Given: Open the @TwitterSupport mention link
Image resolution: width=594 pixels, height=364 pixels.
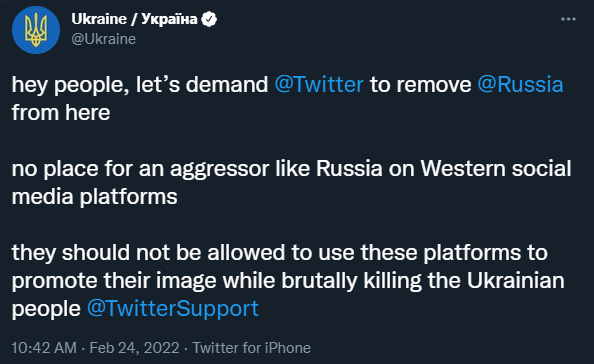Looking at the screenshot, I should (x=173, y=308).
